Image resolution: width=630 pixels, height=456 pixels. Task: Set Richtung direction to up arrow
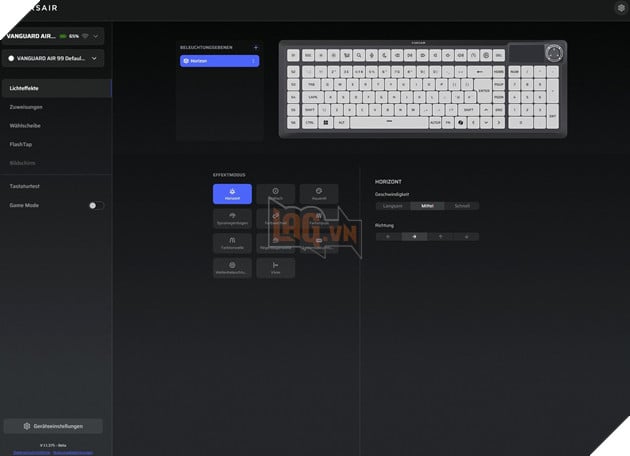tap(440, 237)
